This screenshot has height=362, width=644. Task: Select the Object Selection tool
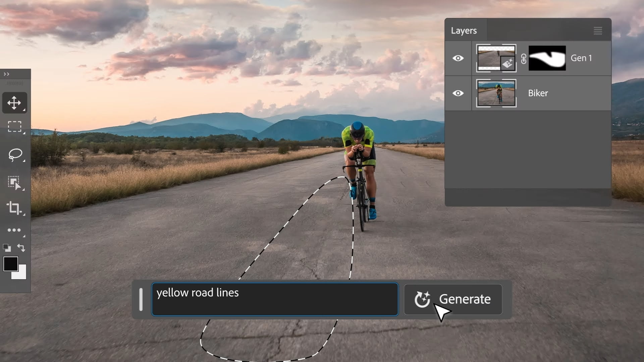coord(14,183)
